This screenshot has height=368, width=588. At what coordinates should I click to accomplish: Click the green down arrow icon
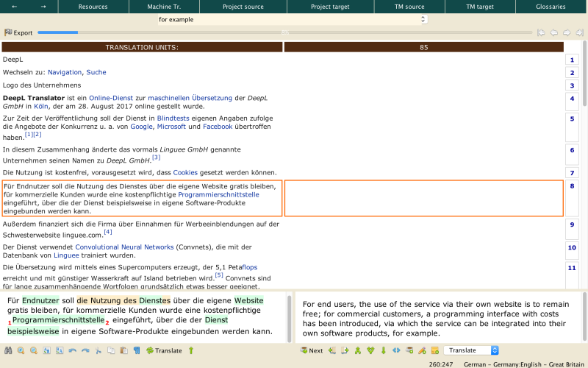point(383,350)
